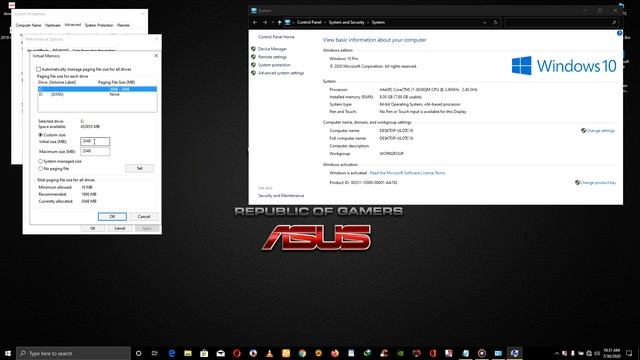Expand the address bar history dropdown
The height and width of the screenshot is (360, 640).
pyautogui.click(x=484, y=22)
